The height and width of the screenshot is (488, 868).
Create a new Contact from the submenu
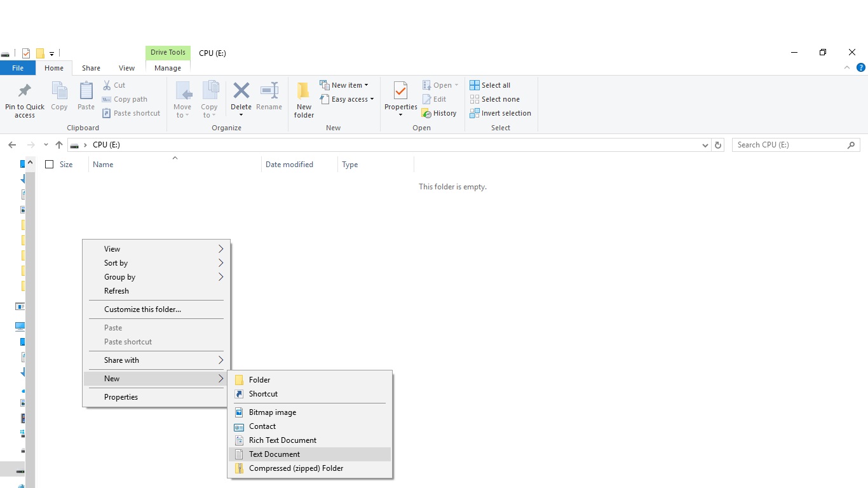click(310, 426)
